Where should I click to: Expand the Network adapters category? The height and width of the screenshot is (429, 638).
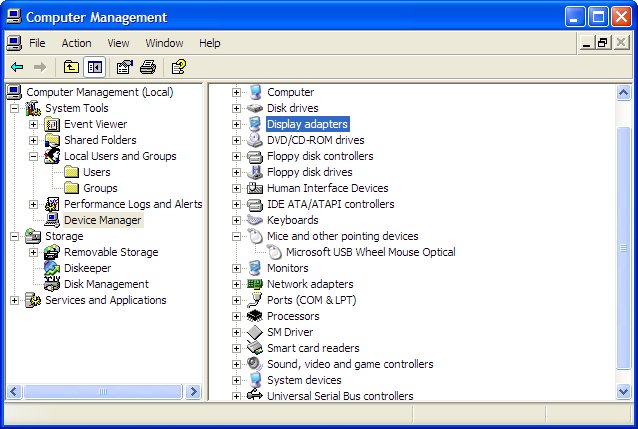[236, 284]
